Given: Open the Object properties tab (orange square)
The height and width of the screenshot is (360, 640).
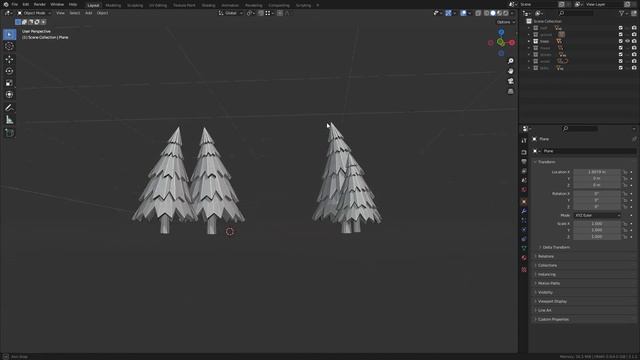Looking at the screenshot, I should pos(524,202).
